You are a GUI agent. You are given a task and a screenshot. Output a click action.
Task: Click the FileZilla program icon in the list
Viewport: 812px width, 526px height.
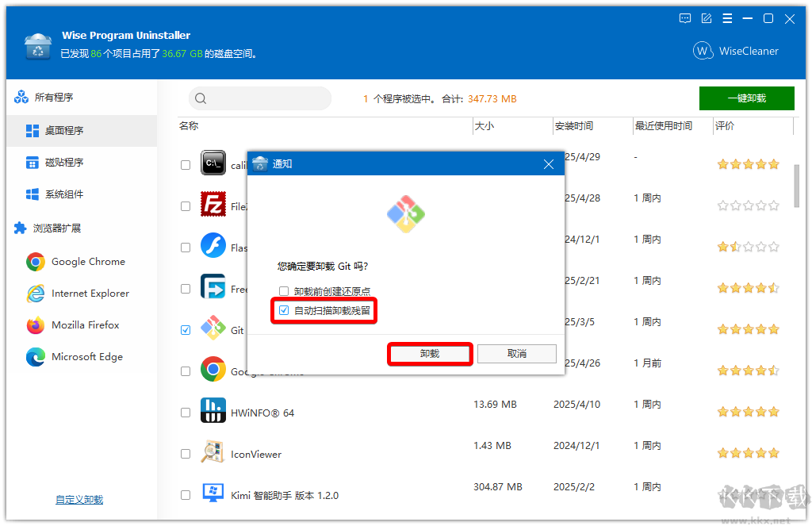(x=213, y=204)
